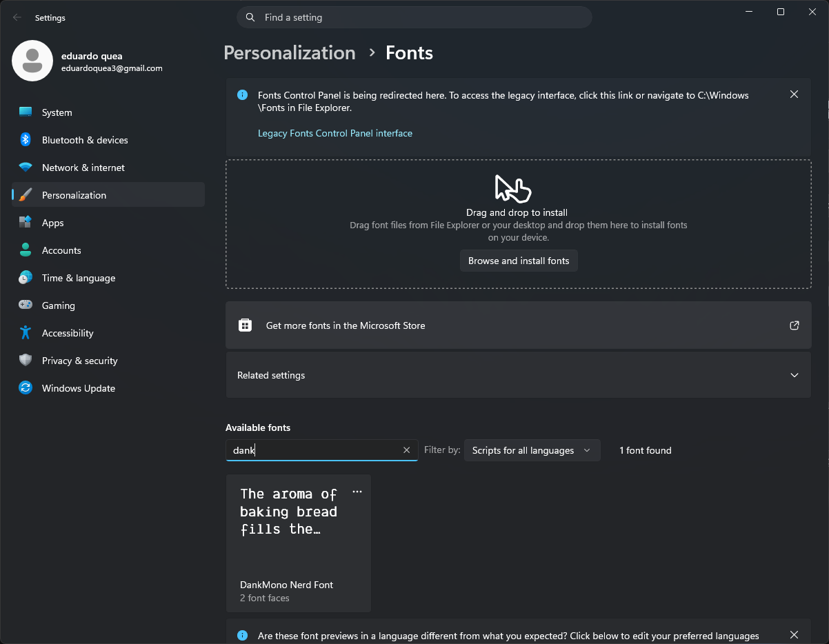Dismiss the Fonts Control Panel redirect notice
The width and height of the screenshot is (829, 644).
click(x=795, y=94)
